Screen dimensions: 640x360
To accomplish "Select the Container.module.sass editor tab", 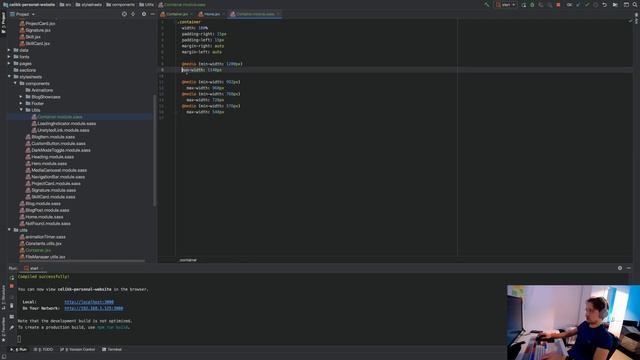I will pyautogui.click(x=255, y=14).
